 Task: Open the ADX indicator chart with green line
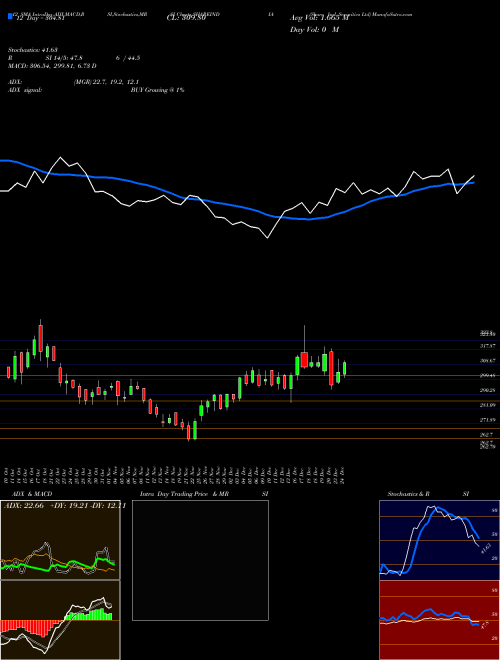pyautogui.click(x=60, y=540)
